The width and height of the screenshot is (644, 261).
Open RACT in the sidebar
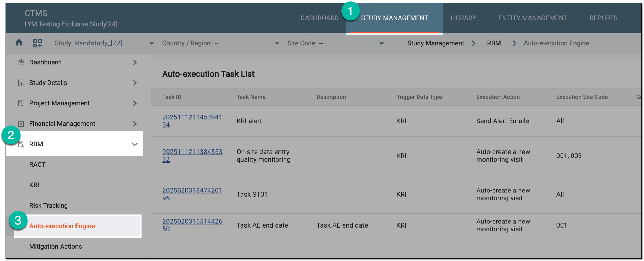pos(37,165)
